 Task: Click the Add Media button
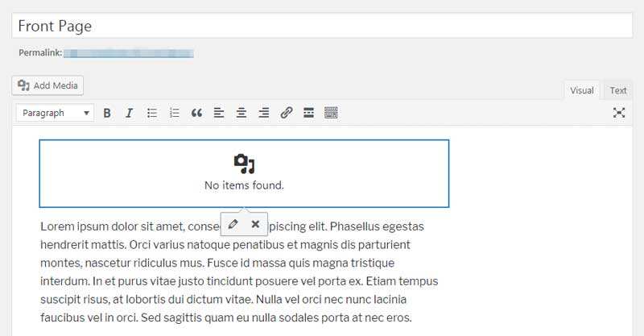[x=47, y=85]
